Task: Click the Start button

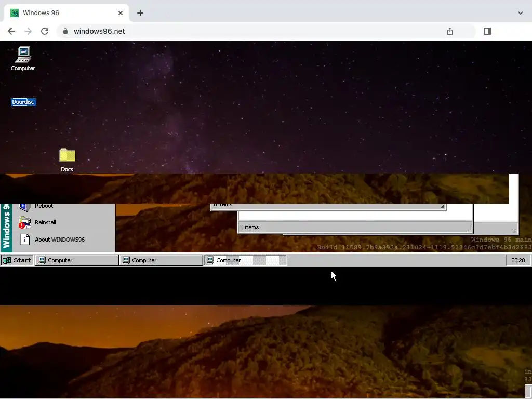Action: [17, 260]
